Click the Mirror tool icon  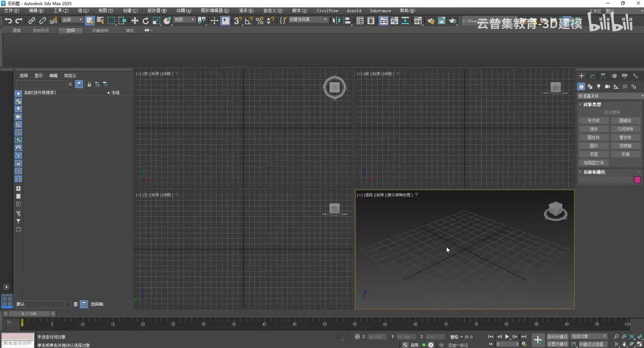(336, 21)
